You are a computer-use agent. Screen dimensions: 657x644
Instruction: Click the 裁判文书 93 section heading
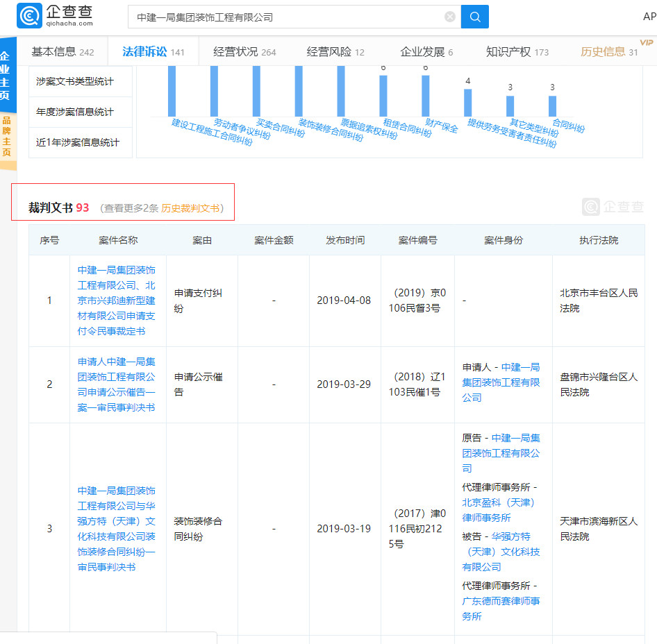coord(58,207)
